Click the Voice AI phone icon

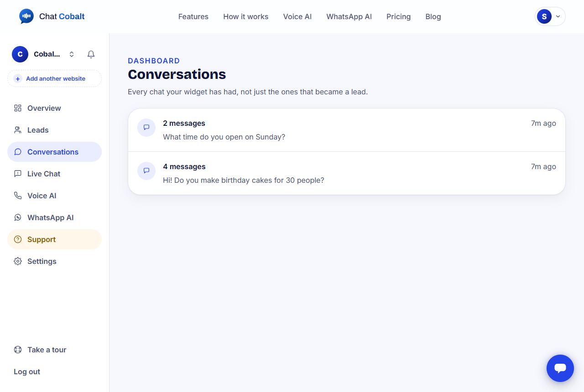(x=18, y=196)
